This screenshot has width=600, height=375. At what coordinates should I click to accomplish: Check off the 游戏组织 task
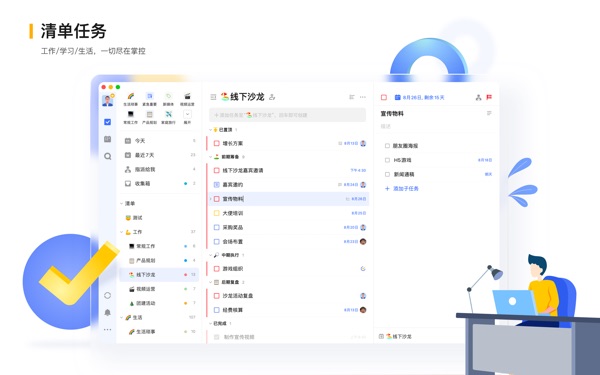pos(217,269)
